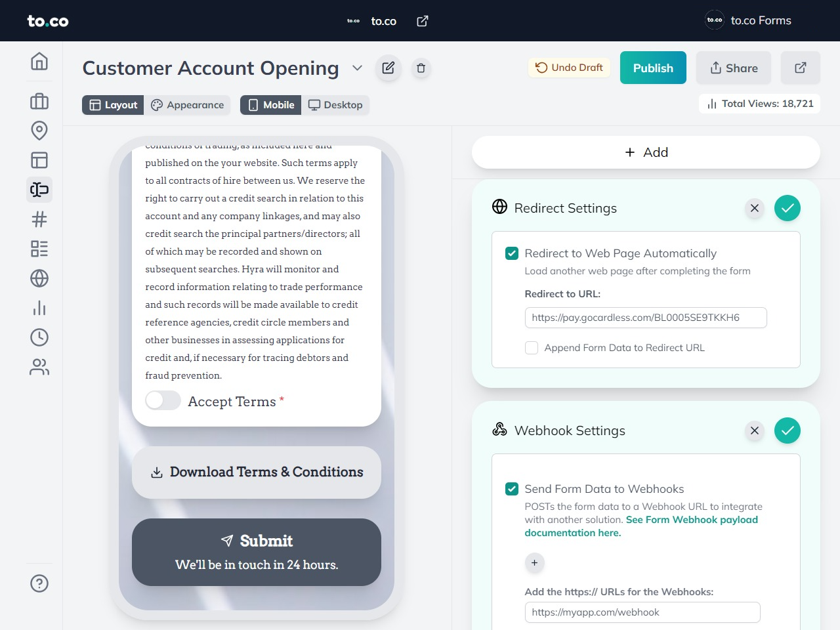Toggle Redirect to Web Page Automatically checkbox
This screenshot has height=630, width=840.
pyautogui.click(x=512, y=253)
